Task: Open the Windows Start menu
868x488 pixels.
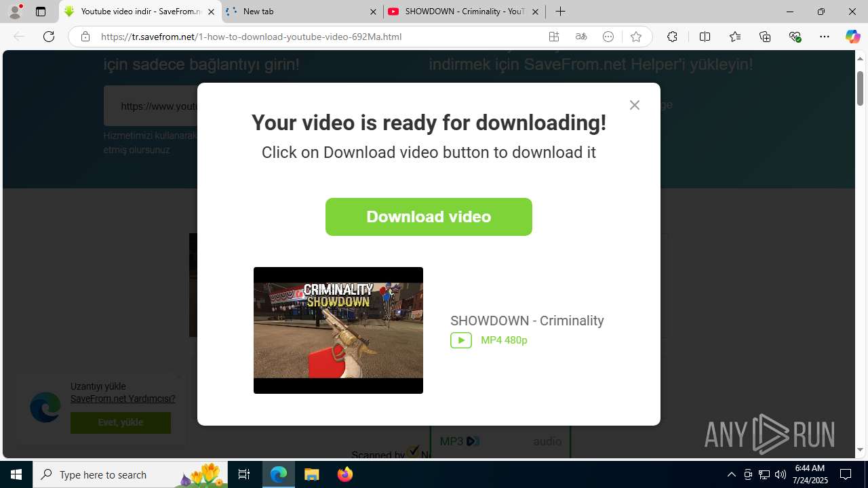Action: tap(16, 474)
